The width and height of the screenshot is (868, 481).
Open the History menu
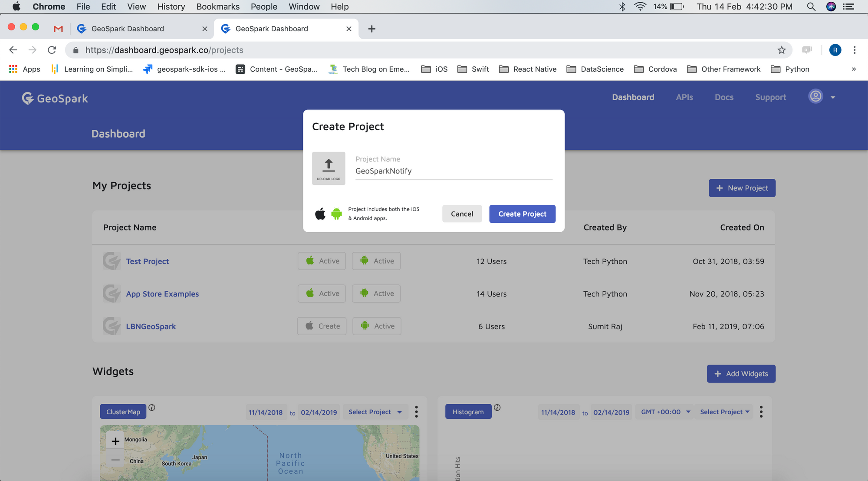pos(171,7)
